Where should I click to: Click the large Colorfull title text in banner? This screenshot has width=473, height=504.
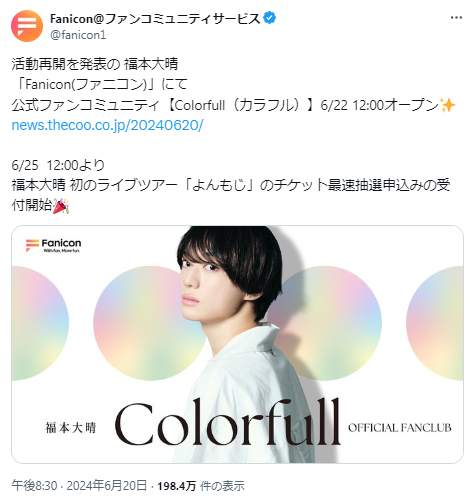[228, 422]
